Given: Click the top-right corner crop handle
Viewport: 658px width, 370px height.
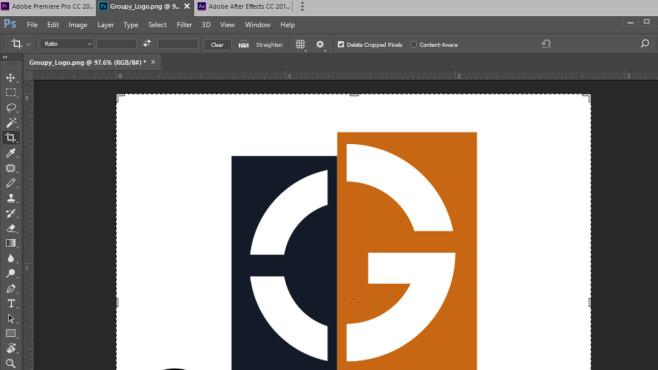Looking at the screenshot, I should [x=587, y=97].
